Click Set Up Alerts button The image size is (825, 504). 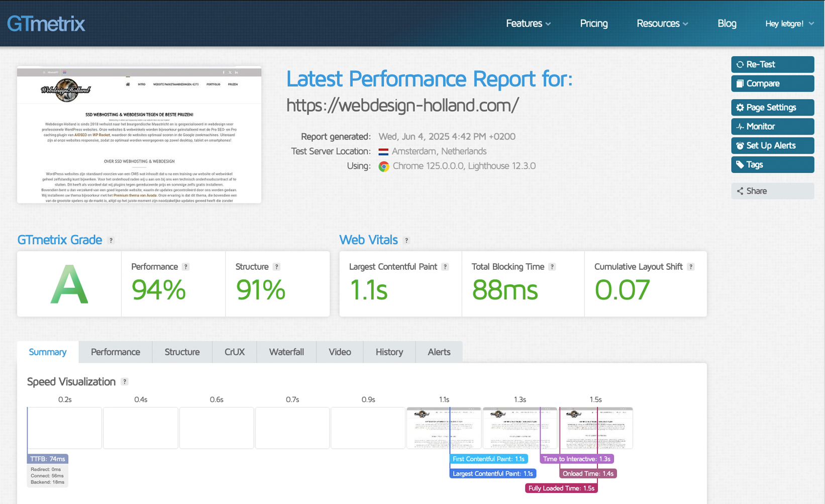click(x=773, y=146)
